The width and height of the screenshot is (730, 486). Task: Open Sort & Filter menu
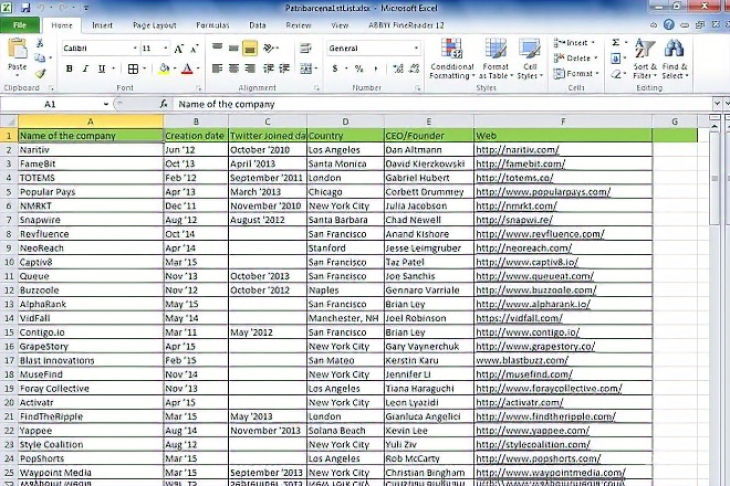(645, 59)
